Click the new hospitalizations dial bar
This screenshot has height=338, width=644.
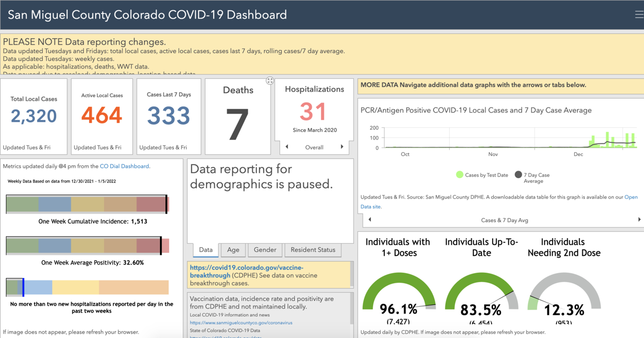[x=87, y=287]
